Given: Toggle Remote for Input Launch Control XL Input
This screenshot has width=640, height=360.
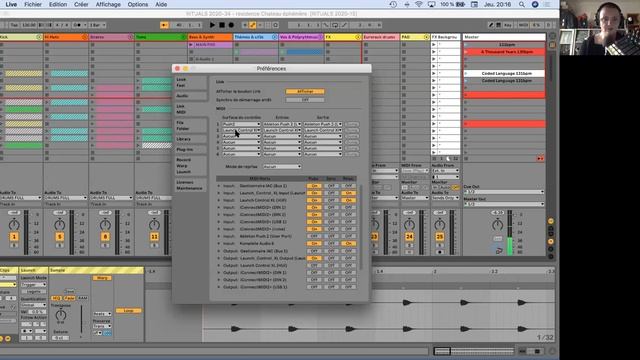Looking at the screenshot, I should pos(348,193).
